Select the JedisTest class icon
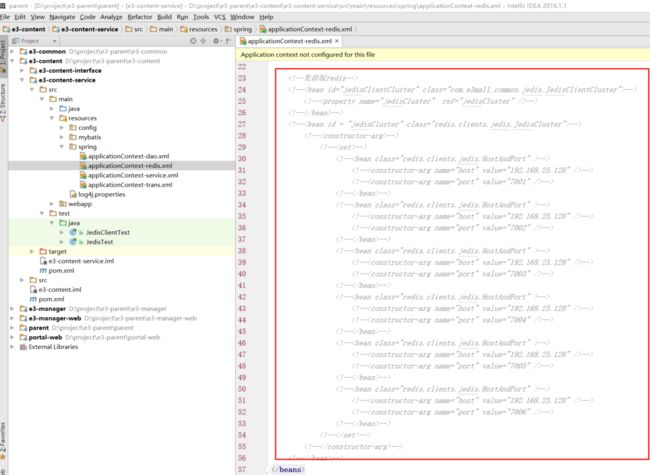Image resolution: width=650 pixels, height=475 pixels. [x=73, y=242]
